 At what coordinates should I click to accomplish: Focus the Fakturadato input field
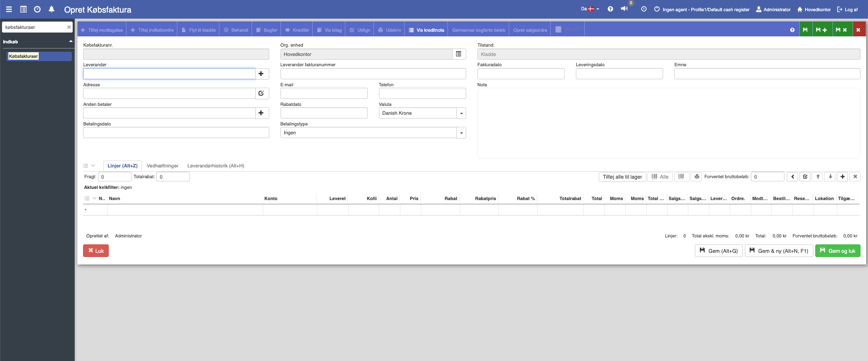click(x=521, y=74)
